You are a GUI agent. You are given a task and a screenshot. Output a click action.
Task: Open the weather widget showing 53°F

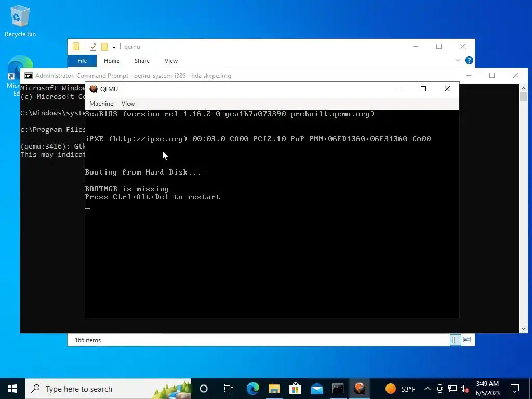click(400, 389)
